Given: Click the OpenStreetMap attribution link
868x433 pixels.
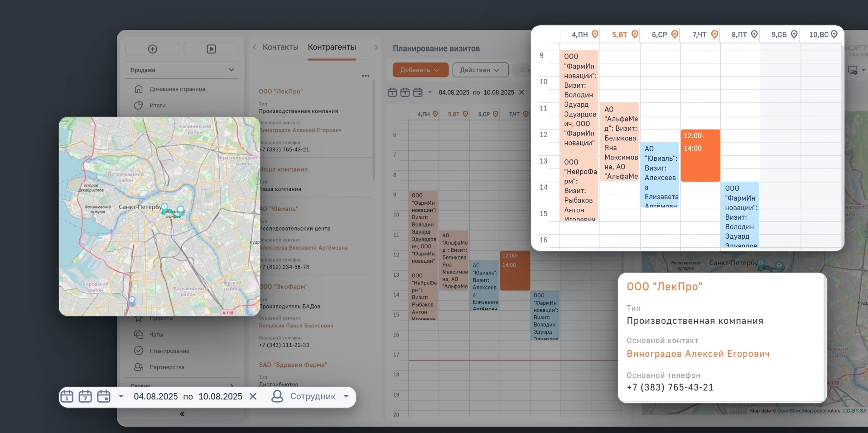Looking at the screenshot, I should (x=795, y=411).
